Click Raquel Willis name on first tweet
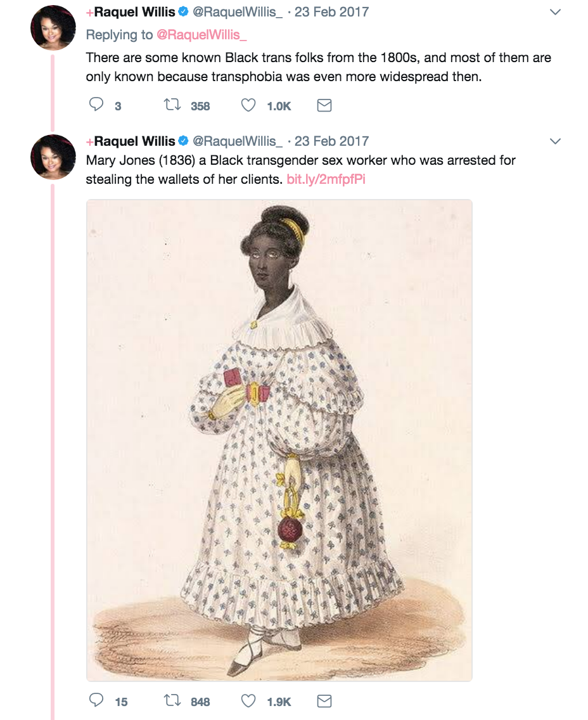 pyautogui.click(x=134, y=11)
